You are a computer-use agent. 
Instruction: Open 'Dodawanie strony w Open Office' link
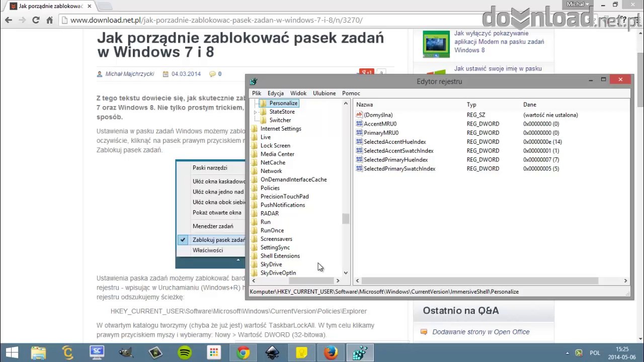click(x=481, y=332)
